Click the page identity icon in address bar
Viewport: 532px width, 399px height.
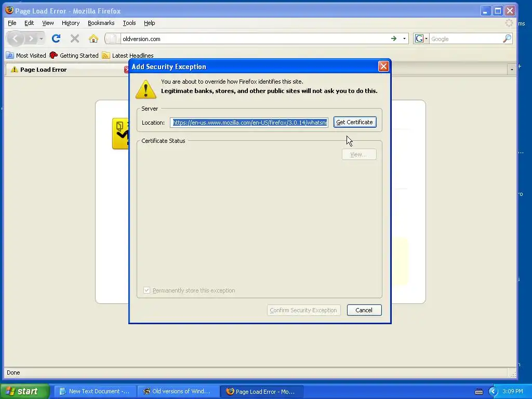tap(113, 38)
